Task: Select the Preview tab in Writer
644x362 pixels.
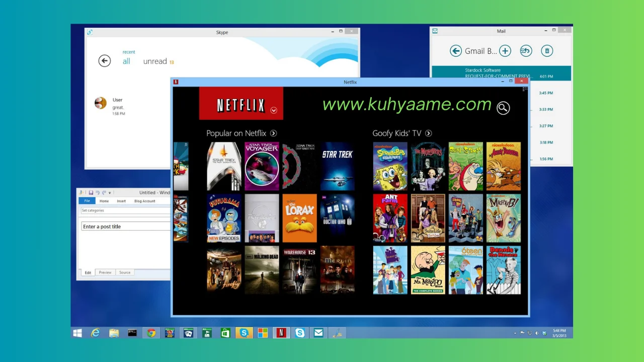Action: pyautogui.click(x=105, y=273)
